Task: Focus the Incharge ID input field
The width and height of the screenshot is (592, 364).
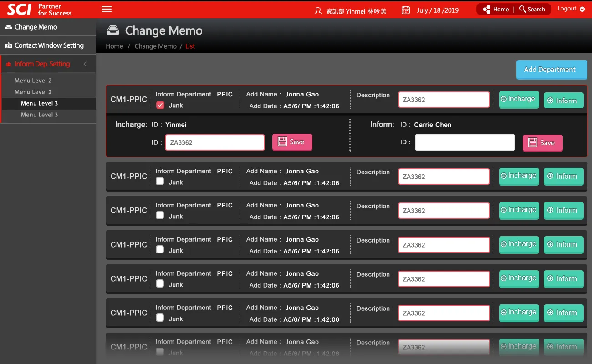Action: [215, 142]
